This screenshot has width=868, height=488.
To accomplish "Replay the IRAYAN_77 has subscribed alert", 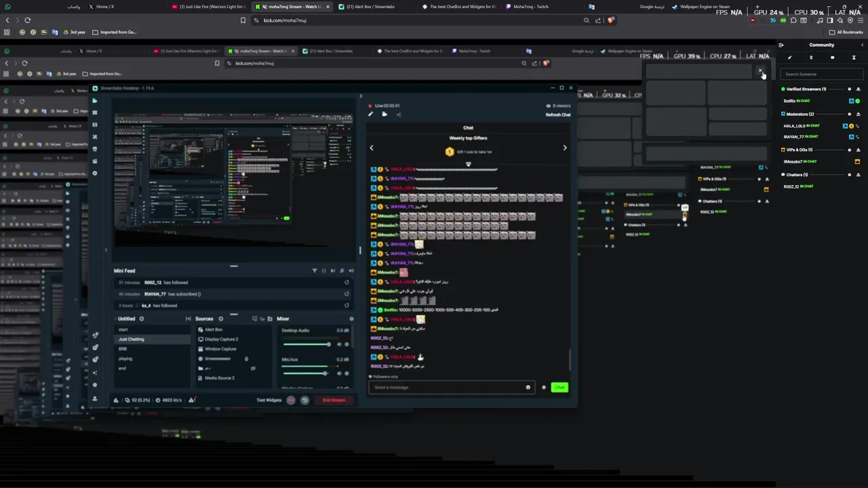I will coord(347,294).
